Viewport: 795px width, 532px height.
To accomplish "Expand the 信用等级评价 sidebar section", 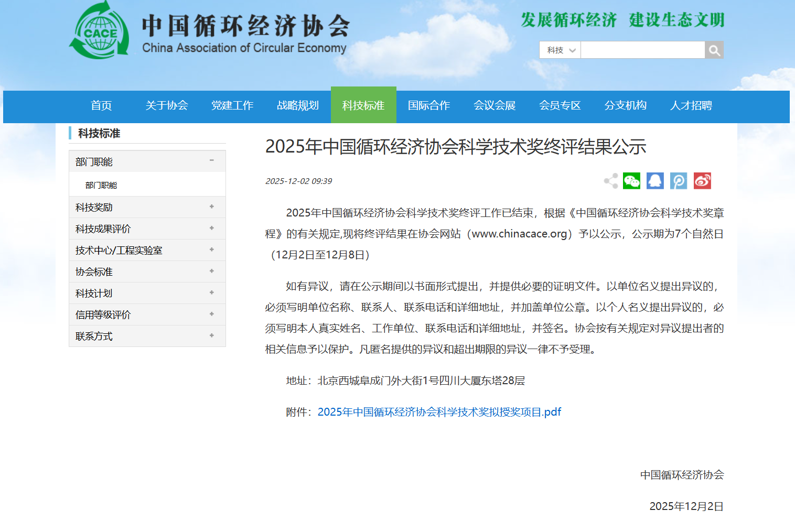I will [x=211, y=314].
